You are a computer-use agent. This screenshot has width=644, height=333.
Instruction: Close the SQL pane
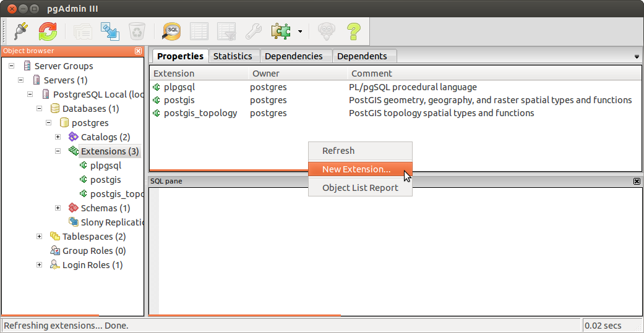pyautogui.click(x=637, y=181)
